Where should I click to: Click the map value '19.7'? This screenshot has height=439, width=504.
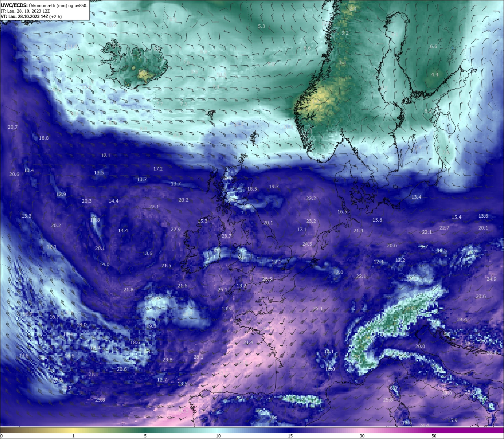tap(274, 187)
